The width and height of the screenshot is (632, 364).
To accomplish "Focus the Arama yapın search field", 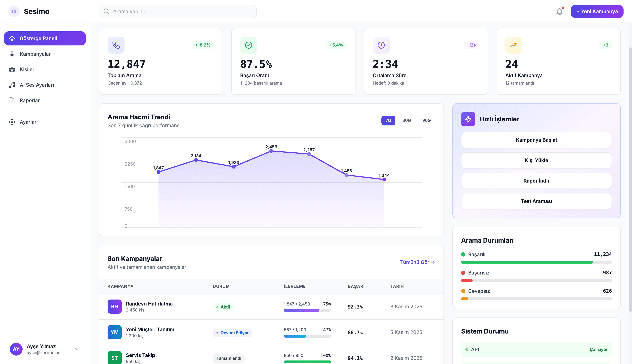I will (178, 11).
